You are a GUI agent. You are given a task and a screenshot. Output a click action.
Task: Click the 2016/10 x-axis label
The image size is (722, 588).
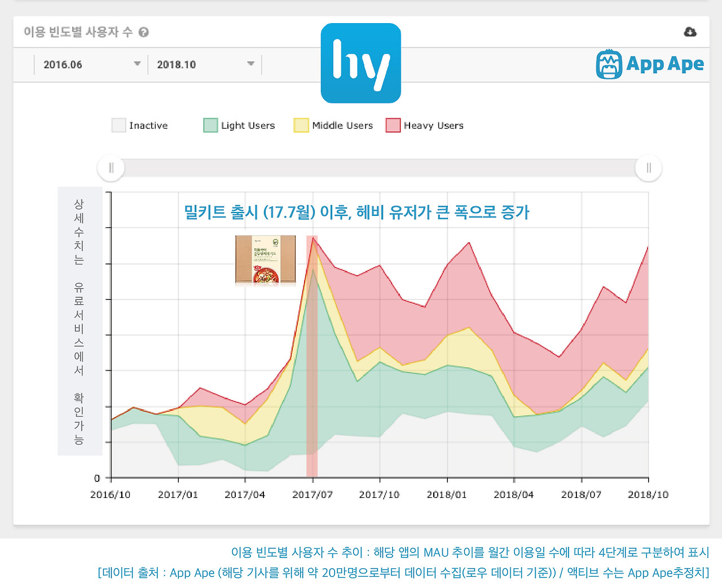pos(111,494)
